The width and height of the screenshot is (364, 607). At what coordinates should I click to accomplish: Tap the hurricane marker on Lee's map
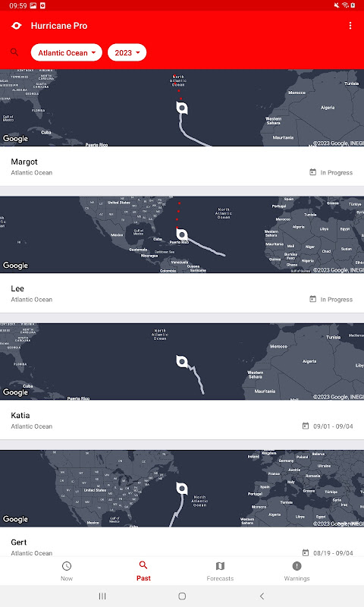(182, 234)
